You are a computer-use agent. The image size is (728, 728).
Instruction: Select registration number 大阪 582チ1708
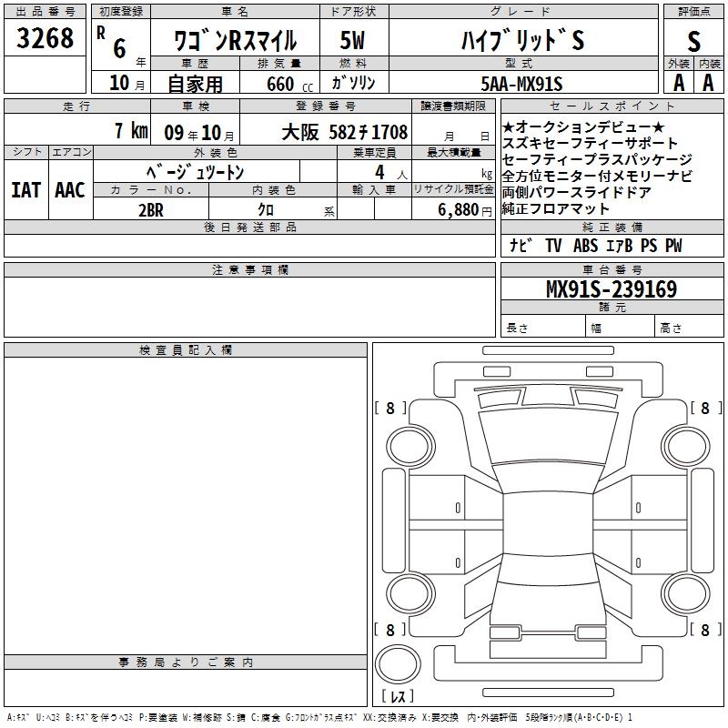[x=345, y=132]
